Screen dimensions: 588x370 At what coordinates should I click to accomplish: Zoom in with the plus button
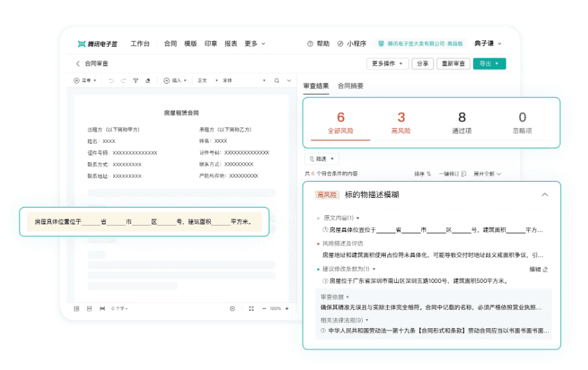coord(287,309)
